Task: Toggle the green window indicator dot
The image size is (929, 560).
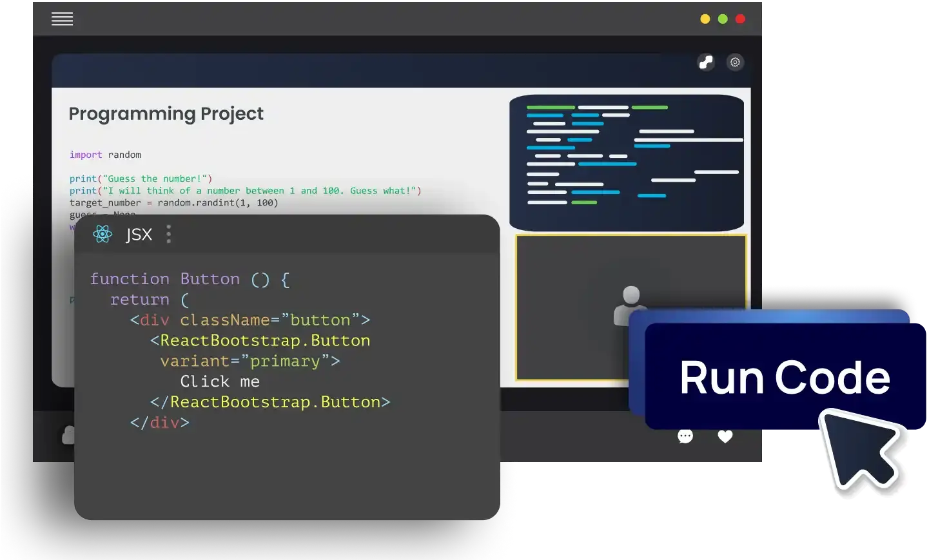Action: click(722, 19)
